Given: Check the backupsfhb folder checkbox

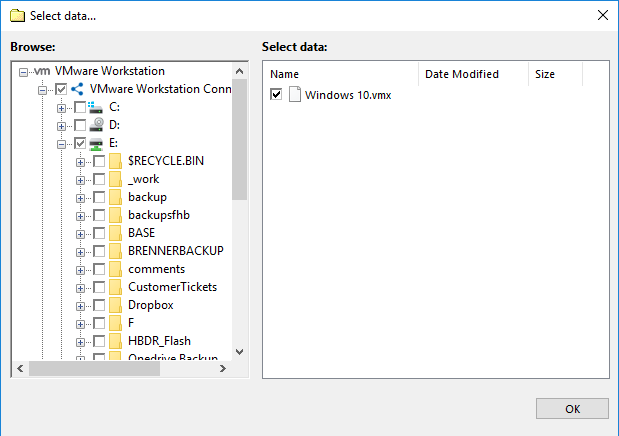Looking at the screenshot, I should (x=99, y=215).
